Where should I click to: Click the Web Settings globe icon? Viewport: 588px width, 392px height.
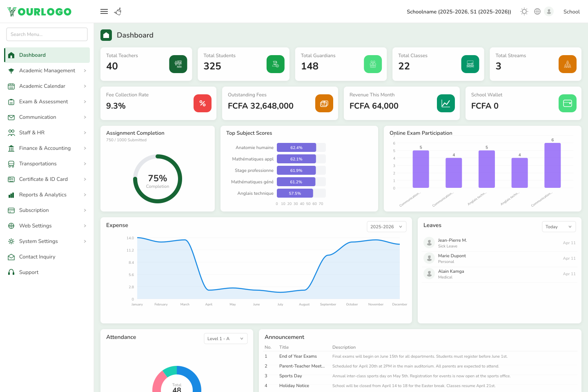tap(11, 226)
